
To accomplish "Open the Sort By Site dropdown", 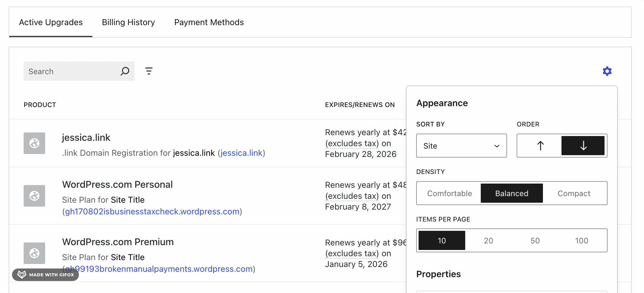I will point(461,146).
